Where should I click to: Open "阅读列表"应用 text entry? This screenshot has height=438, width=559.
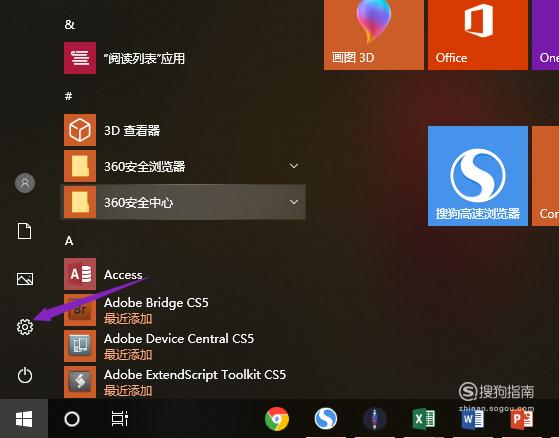[x=144, y=58]
